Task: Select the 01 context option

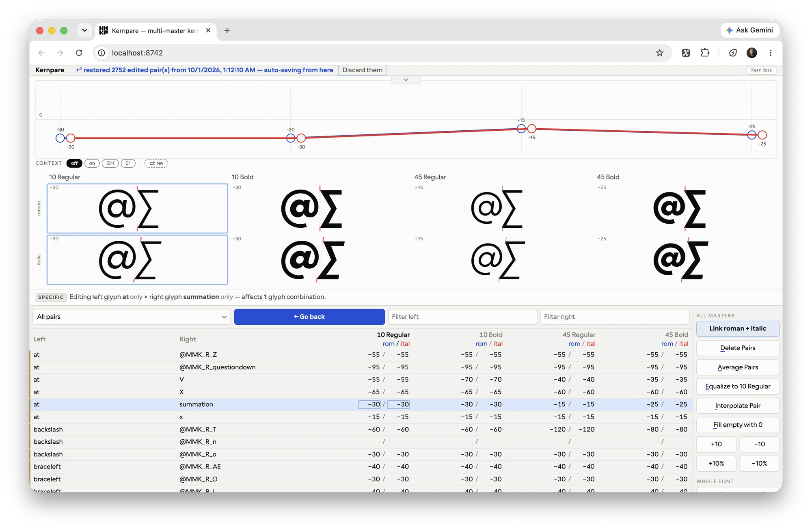Action: (128, 163)
